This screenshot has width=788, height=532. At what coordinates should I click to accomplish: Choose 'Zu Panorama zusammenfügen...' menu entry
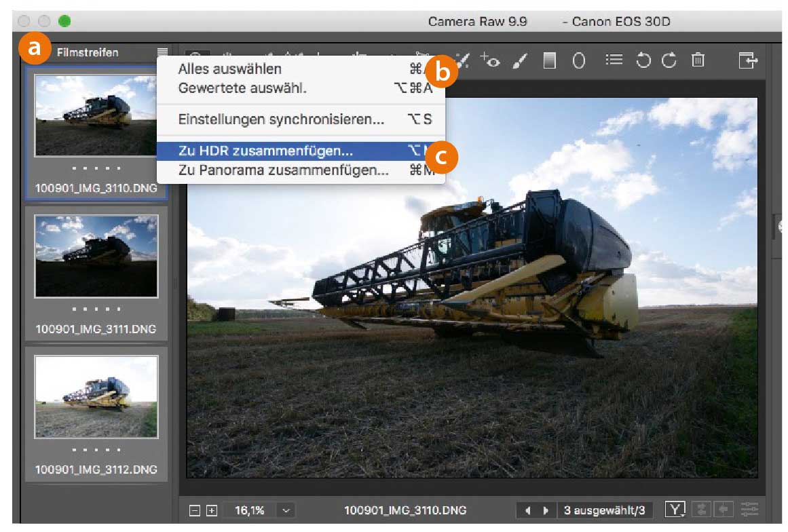283,170
